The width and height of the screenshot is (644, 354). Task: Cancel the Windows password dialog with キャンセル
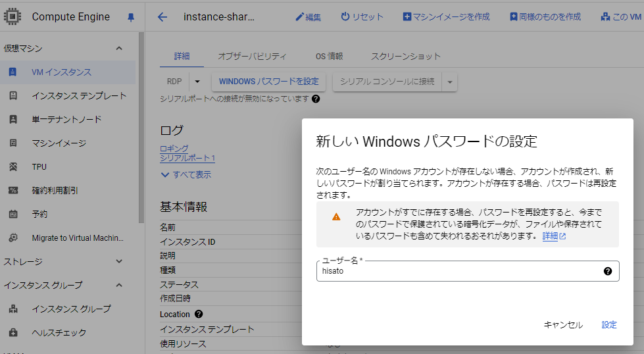[x=562, y=325]
